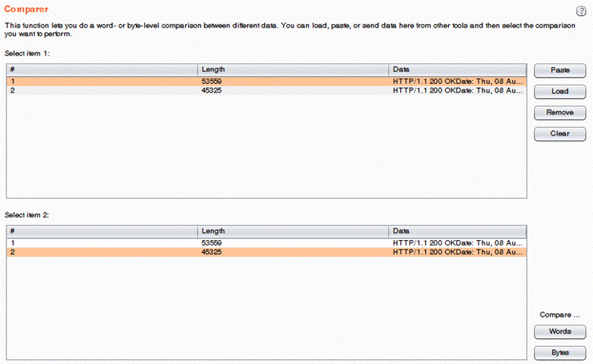Viewport: 593px width, 364px height.
Task: Sort item 2 list by Length column header
Action: (293, 231)
